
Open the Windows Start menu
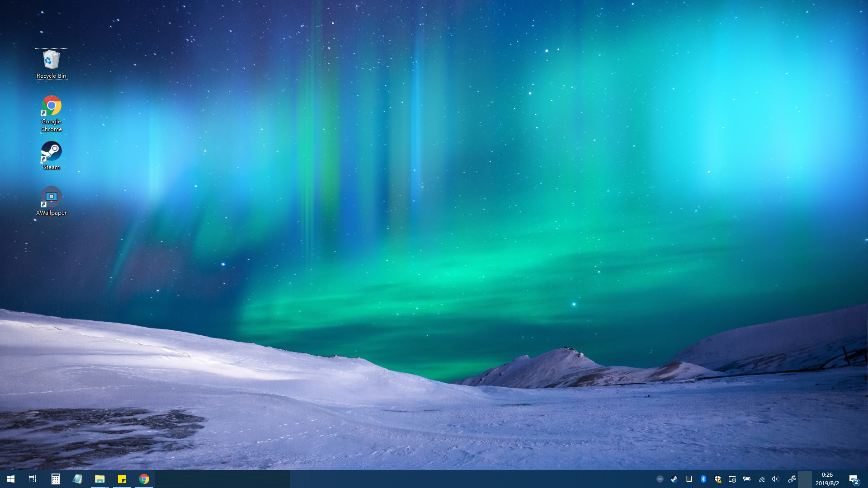point(11,479)
